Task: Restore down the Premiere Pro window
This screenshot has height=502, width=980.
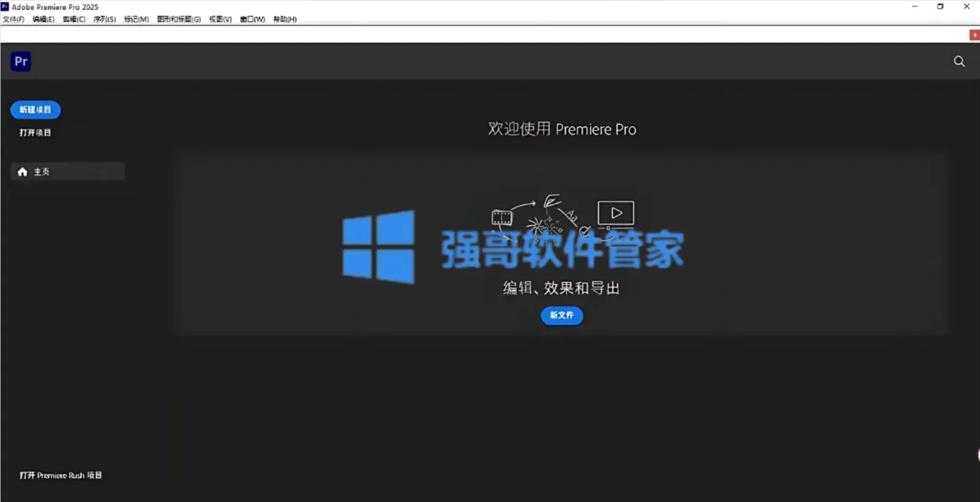Action: point(940,7)
